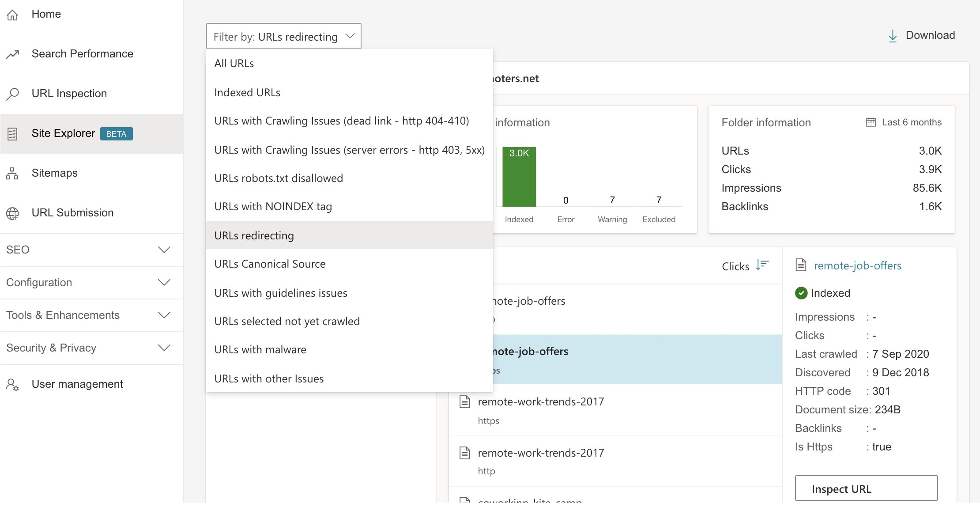The width and height of the screenshot is (980, 507).
Task: Click the Site Explorer document icon
Action: click(12, 134)
